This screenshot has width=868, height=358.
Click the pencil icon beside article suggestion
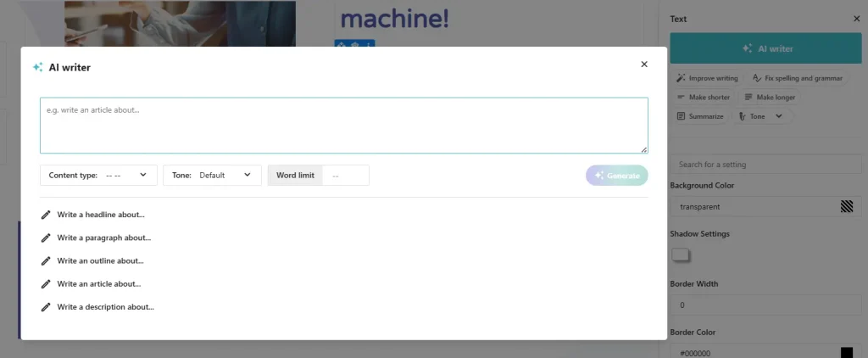(x=46, y=283)
